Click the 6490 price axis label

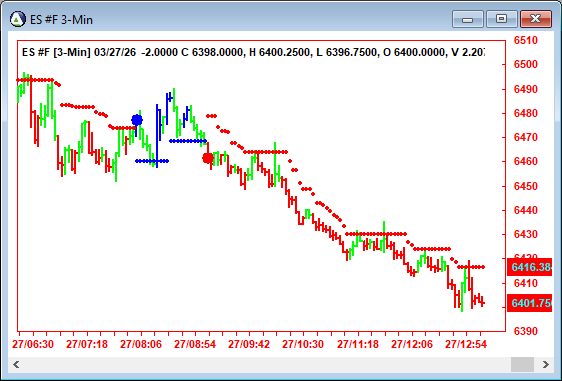coord(526,89)
